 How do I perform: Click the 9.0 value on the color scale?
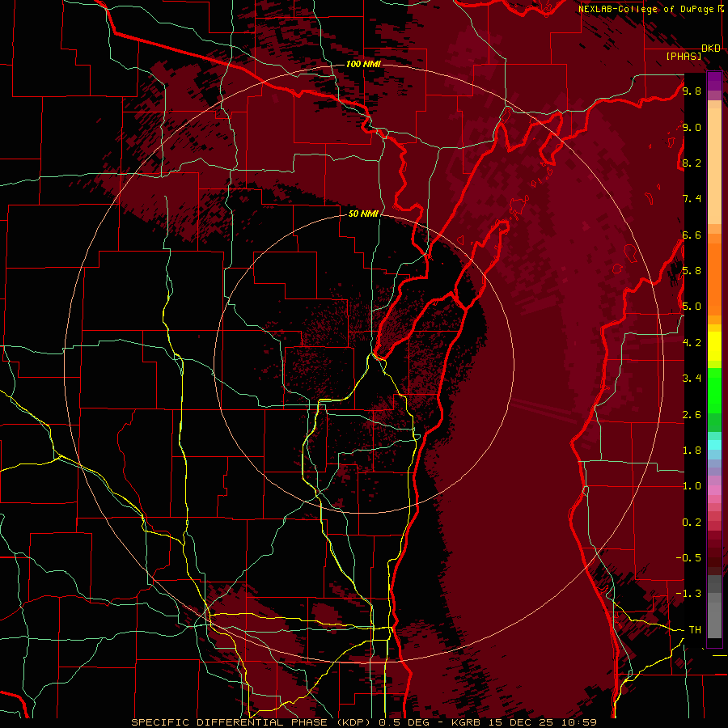(692, 127)
